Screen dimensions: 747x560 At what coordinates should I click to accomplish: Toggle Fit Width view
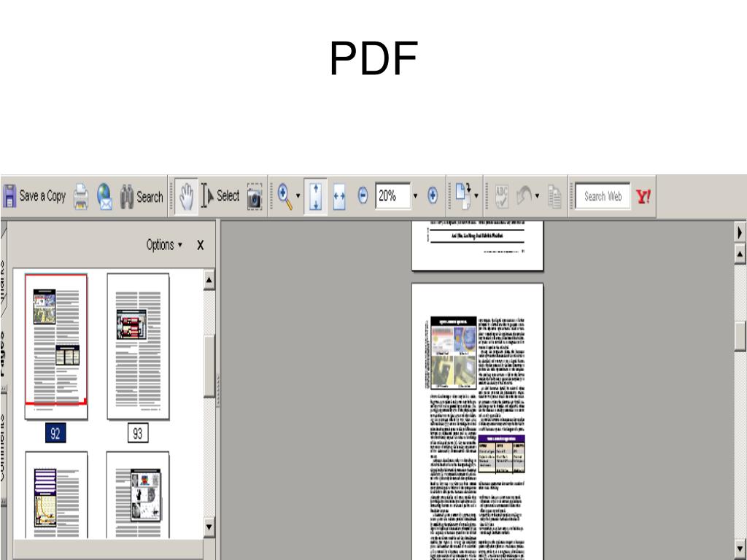(339, 197)
